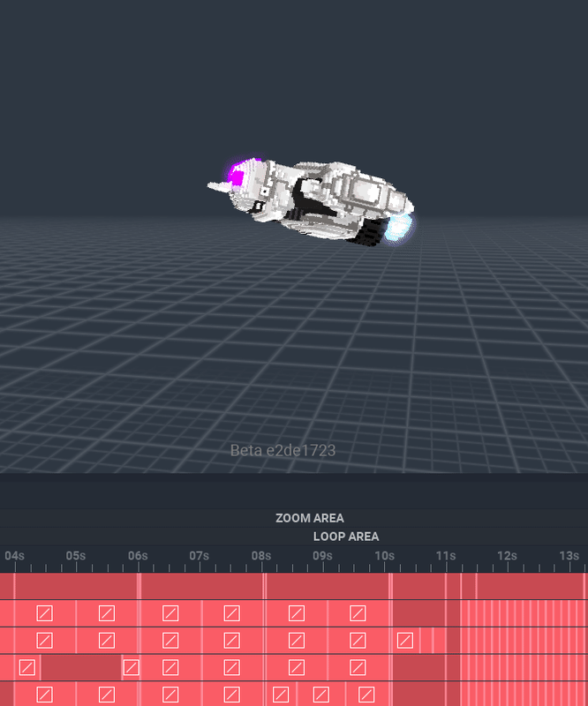Open easing icon at 06.5s in second keyframe track
The image size is (588, 706).
point(170,641)
